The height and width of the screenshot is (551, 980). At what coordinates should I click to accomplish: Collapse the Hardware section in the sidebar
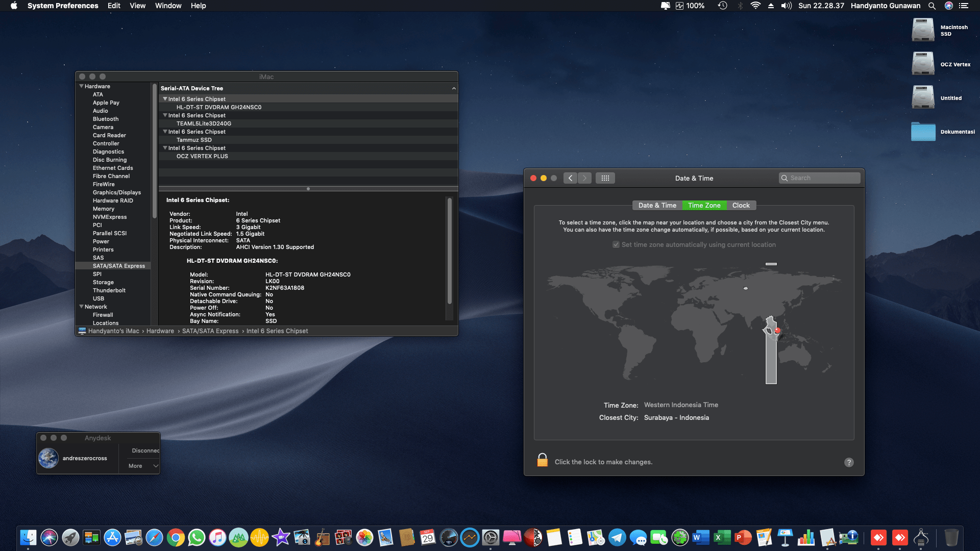[x=82, y=86]
